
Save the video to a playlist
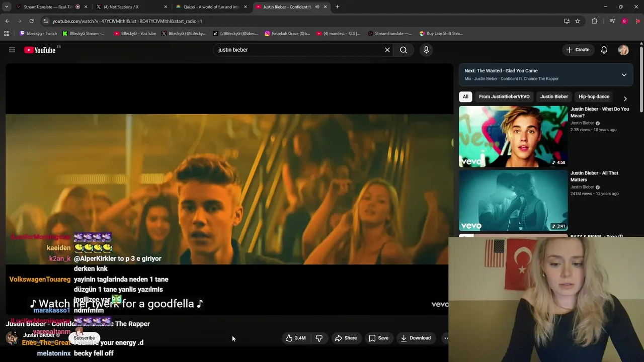pyautogui.click(x=379, y=338)
